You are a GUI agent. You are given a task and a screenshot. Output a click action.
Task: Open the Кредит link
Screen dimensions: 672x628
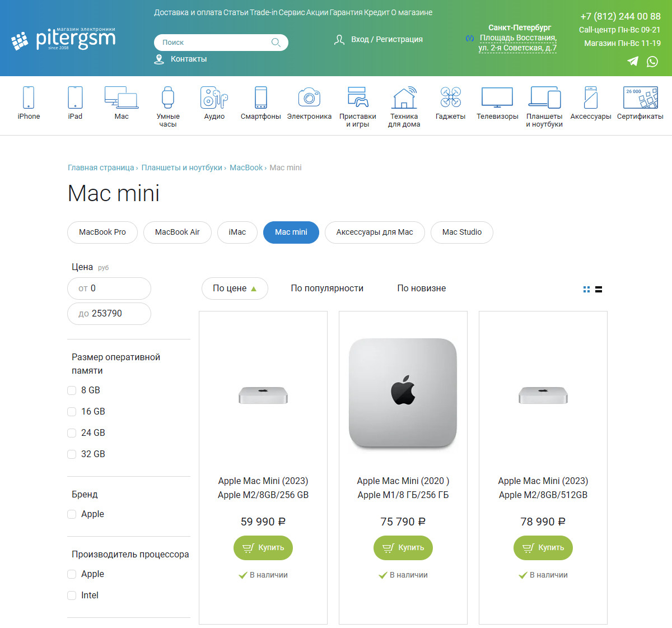coord(376,12)
